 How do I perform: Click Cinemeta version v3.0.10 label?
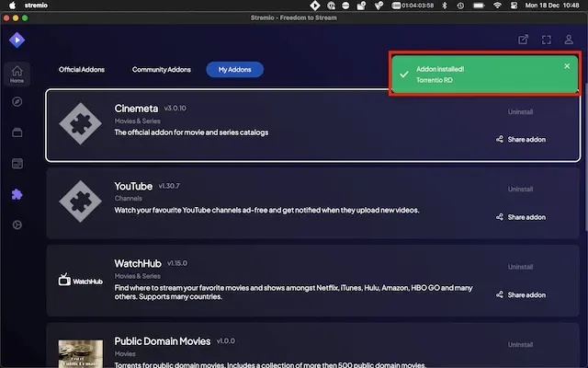175,109
